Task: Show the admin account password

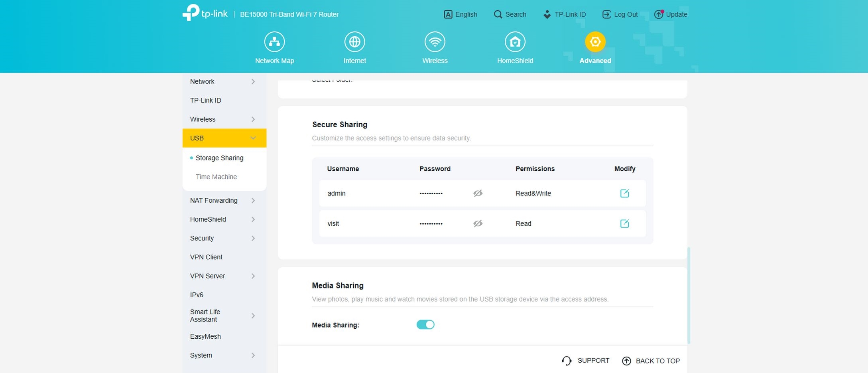Action: (x=478, y=193)
